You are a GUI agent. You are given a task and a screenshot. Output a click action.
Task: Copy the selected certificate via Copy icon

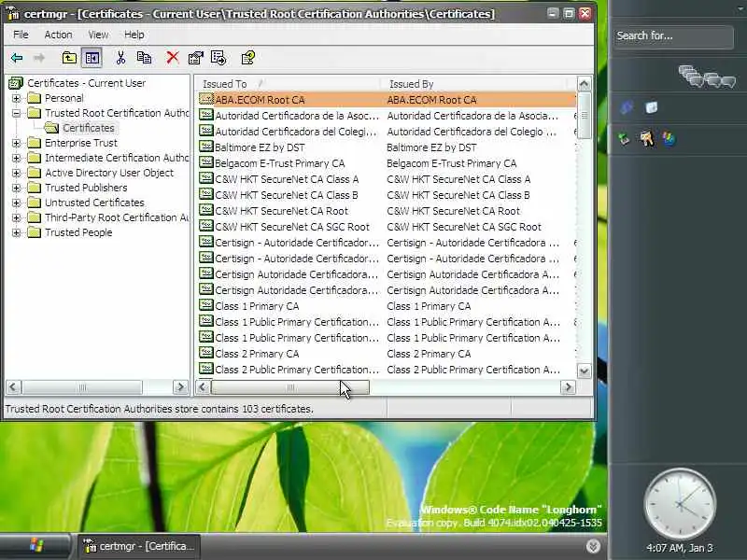click(x=145, y=58)
